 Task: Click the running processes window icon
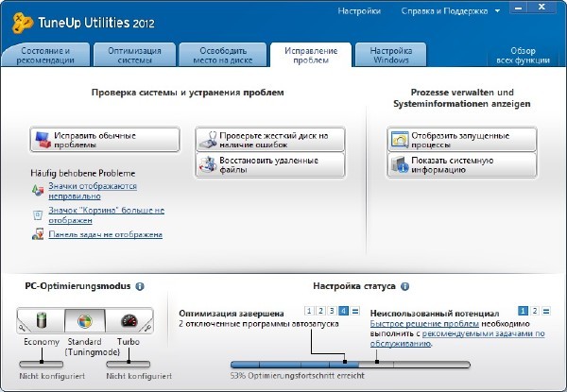tap(400, 140)
